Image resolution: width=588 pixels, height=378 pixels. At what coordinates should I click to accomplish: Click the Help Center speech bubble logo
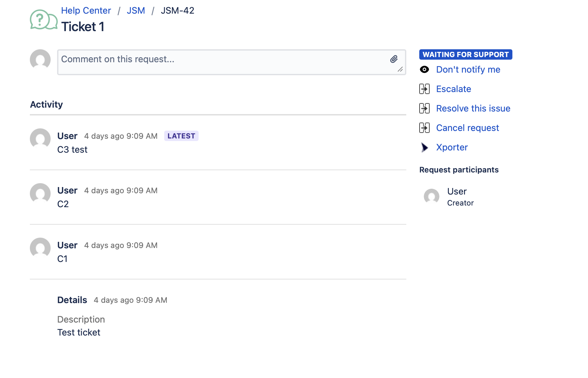point(43,20)
